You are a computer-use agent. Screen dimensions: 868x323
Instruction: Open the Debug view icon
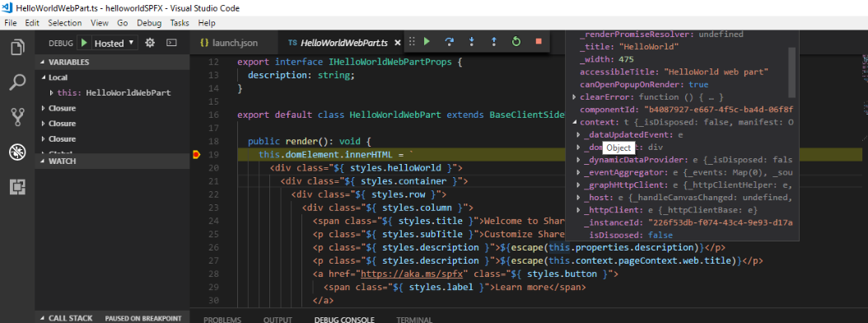tap(18, 152)
